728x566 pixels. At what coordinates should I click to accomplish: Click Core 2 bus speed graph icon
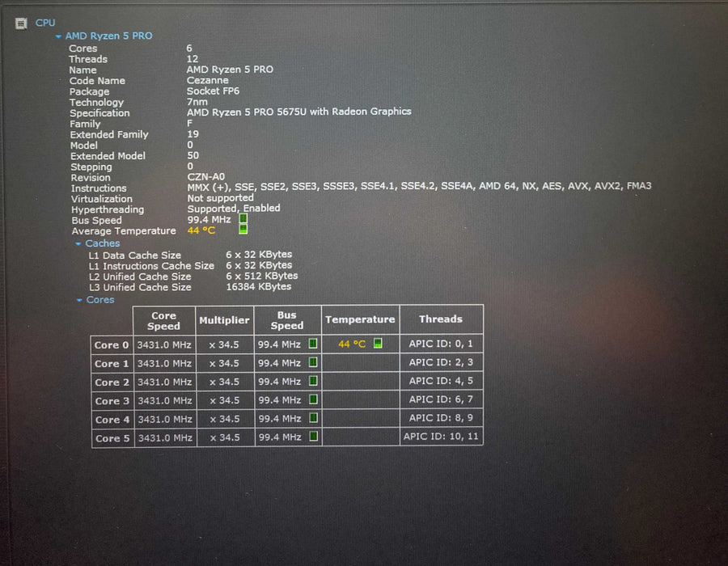(313, 381)
